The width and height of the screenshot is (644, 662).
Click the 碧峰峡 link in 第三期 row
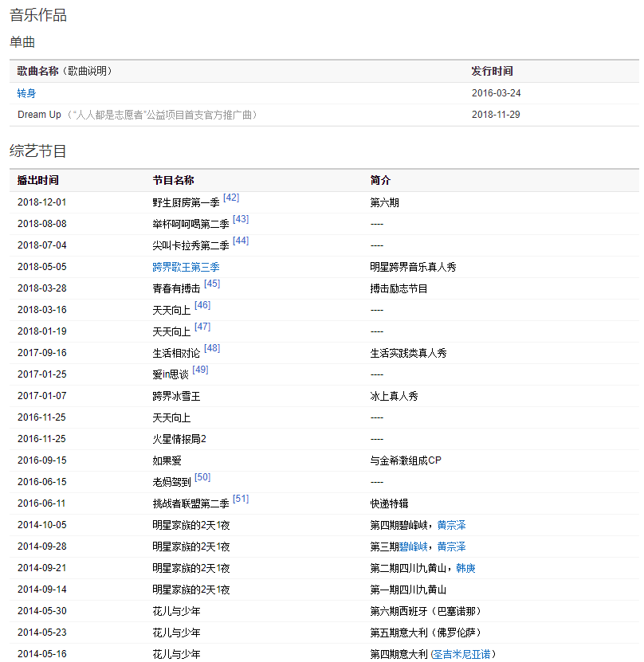pos(414,546)
